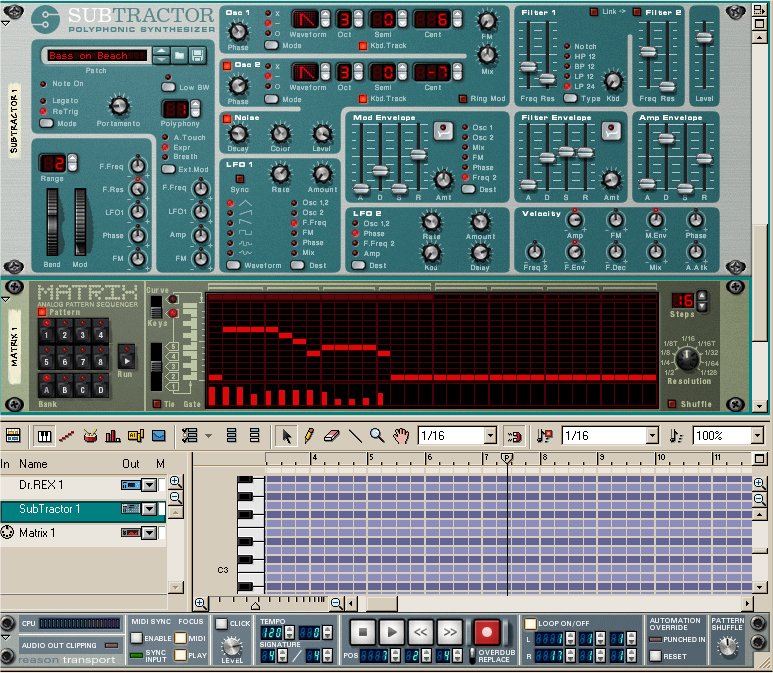The width and height of the screenshot is (773, 673).
Task: Save SubTractor patch with floppy icon
Action: (x=197, y=55)
